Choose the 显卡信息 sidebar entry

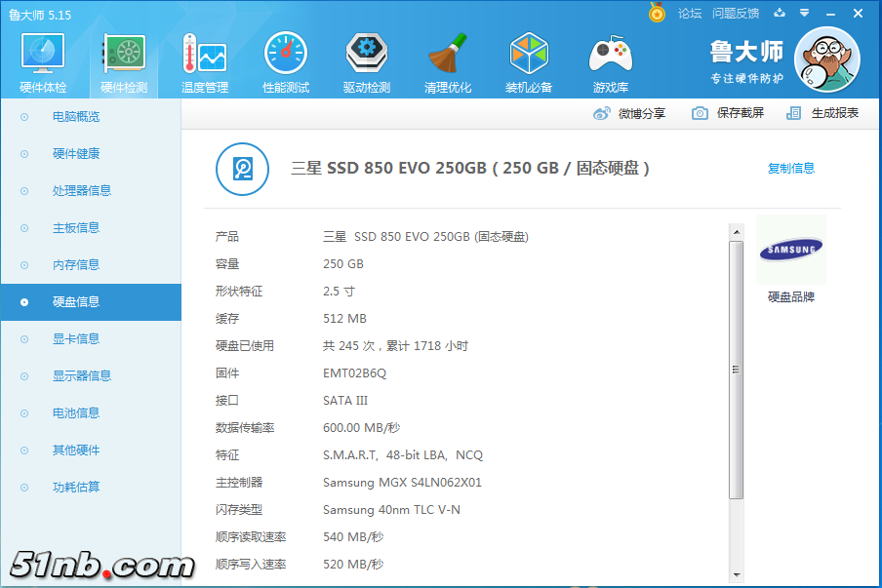(76, 339)
